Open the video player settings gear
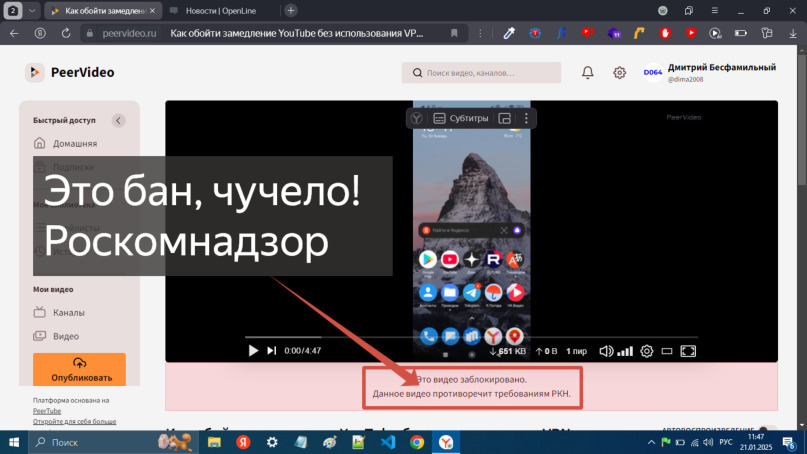 pyautogui.click(x=647, y=351)
